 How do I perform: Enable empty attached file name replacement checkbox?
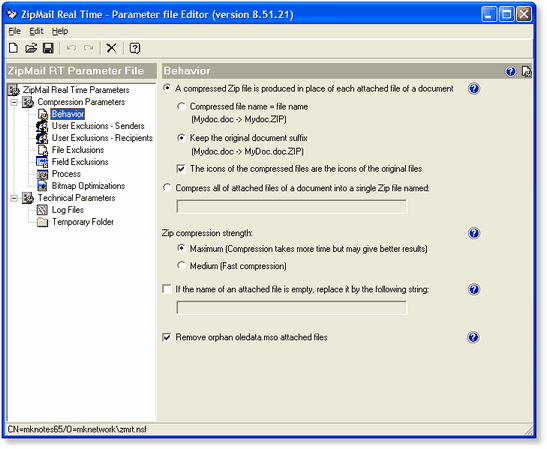[167, 289]
